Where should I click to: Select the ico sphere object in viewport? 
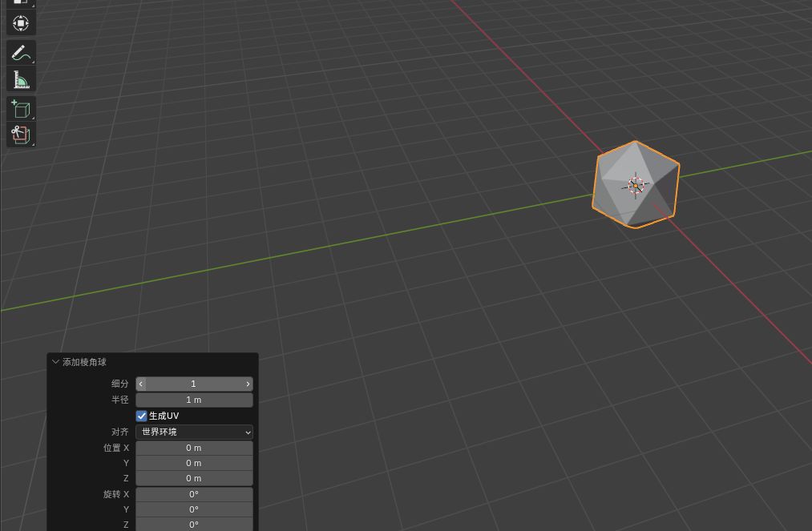(x=636, y=184)
